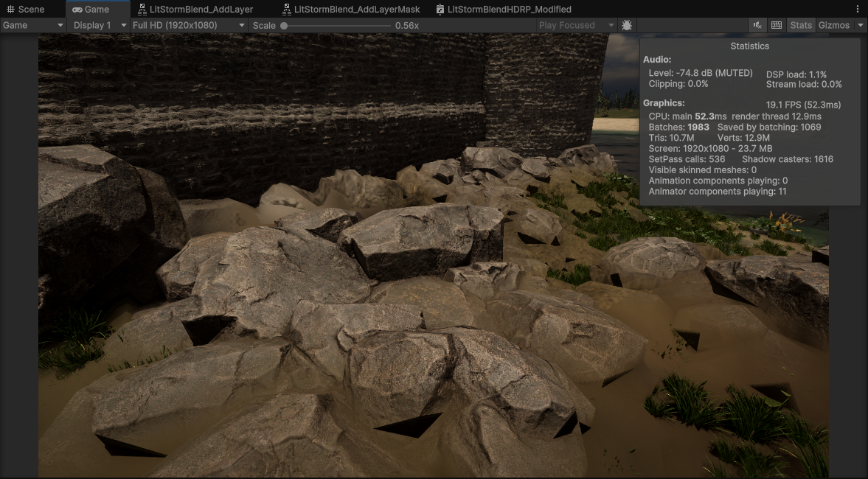Switch to LitStormBlendHDRP_Modified tab
868x479 pixels.
509,10
